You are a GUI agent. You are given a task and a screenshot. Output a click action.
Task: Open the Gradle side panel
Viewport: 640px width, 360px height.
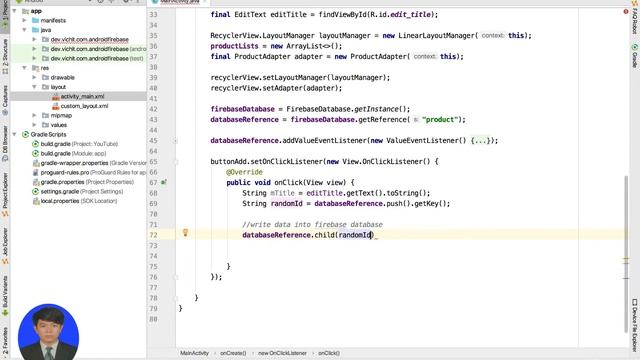point(635,56)
